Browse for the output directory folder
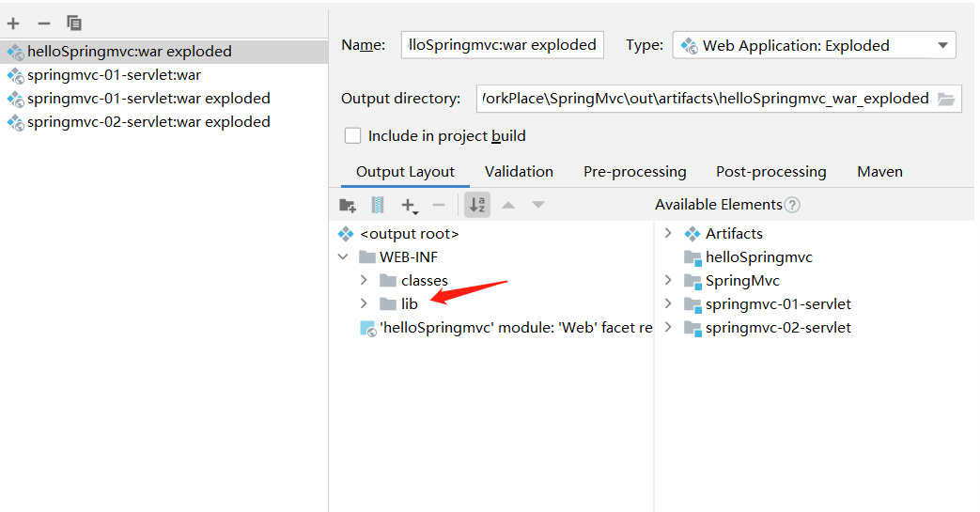The width and height of the screenshot is (980, 512). (946, 99)
